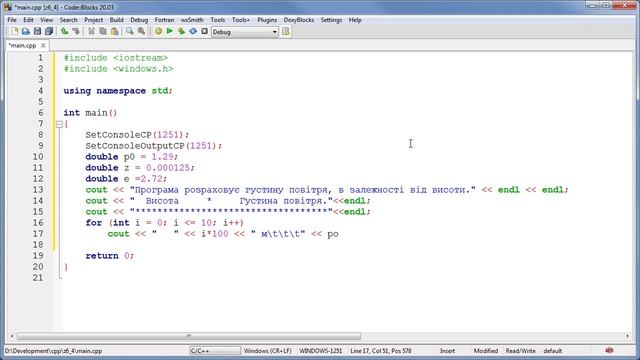
Task: Open the DoxyBlocks menu
Action: [299, 20]
